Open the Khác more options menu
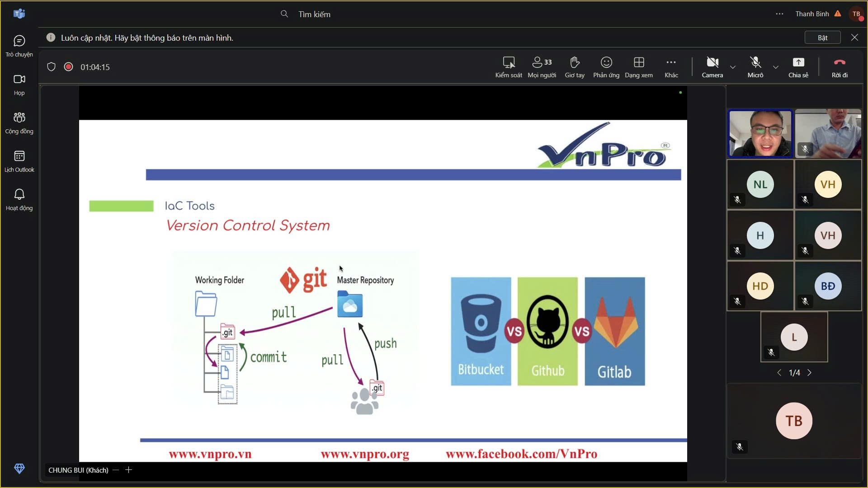The height and width of the screenshot is (488, 868). (x=671, y=67)
